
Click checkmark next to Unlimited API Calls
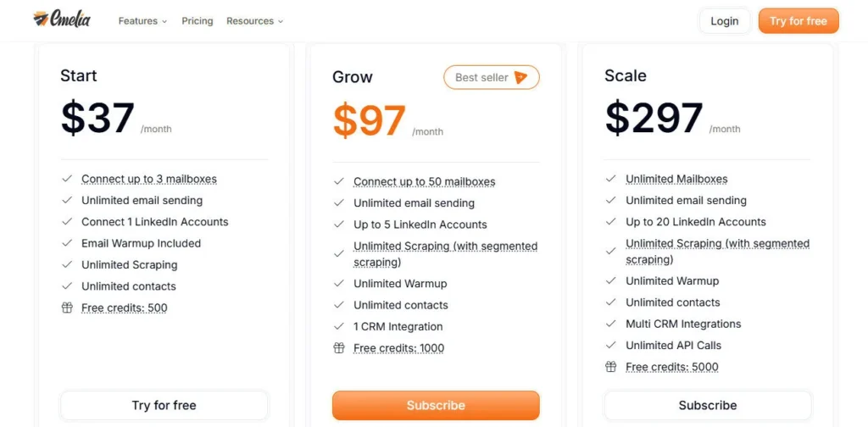click(x=611, y=346)
